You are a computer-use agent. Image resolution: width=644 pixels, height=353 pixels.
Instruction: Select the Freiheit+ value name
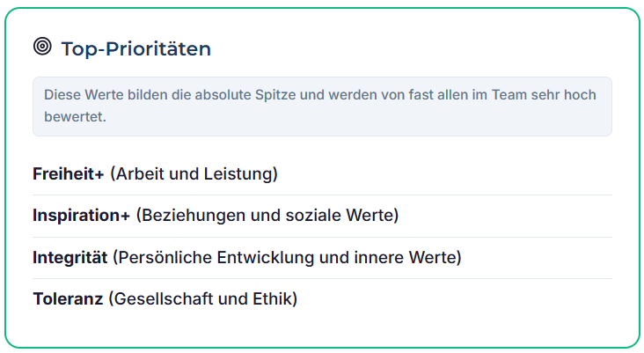point(68,173)
